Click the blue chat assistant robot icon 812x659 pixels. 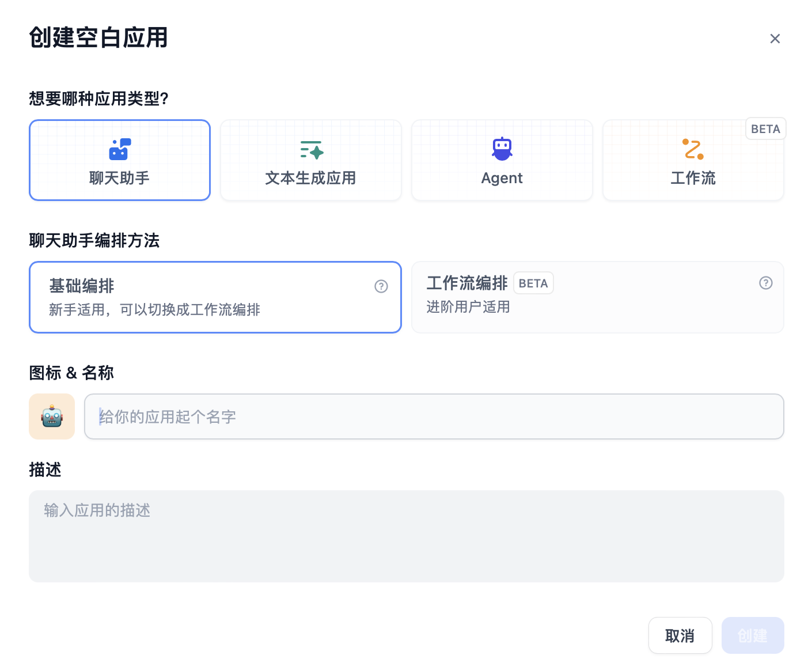[120, 149]
